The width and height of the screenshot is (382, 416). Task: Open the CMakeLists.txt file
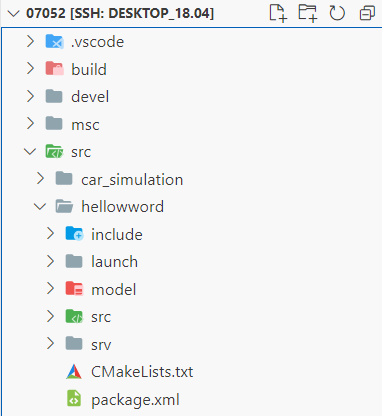(x=142, y=372)
